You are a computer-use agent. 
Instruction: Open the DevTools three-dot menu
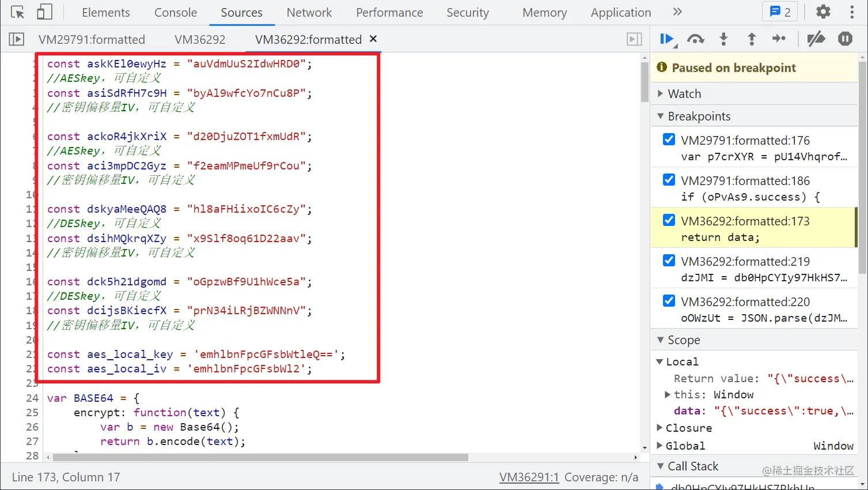(x=852, y=12)
